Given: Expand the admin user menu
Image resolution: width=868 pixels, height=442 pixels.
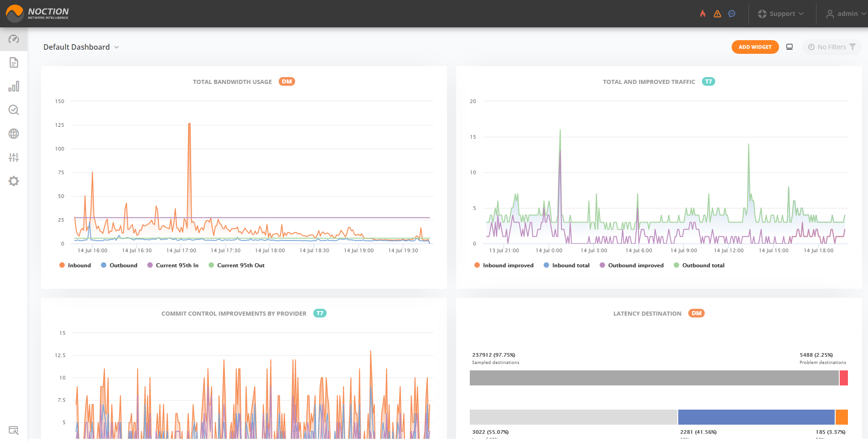Looking at the screenshot, I should (x=846, y=14).
